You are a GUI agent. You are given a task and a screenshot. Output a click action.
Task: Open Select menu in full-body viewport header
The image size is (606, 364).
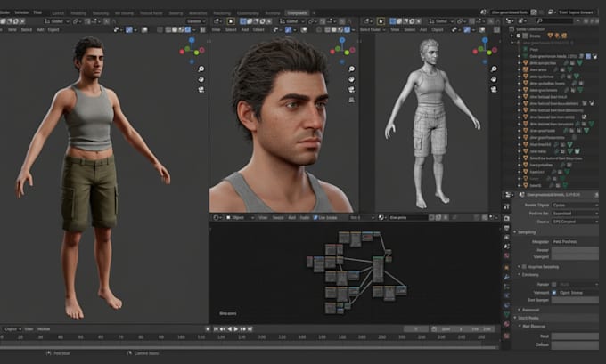(26, 29)
